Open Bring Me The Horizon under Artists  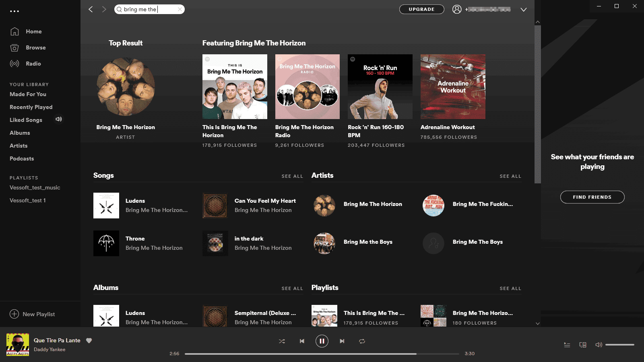373,204
